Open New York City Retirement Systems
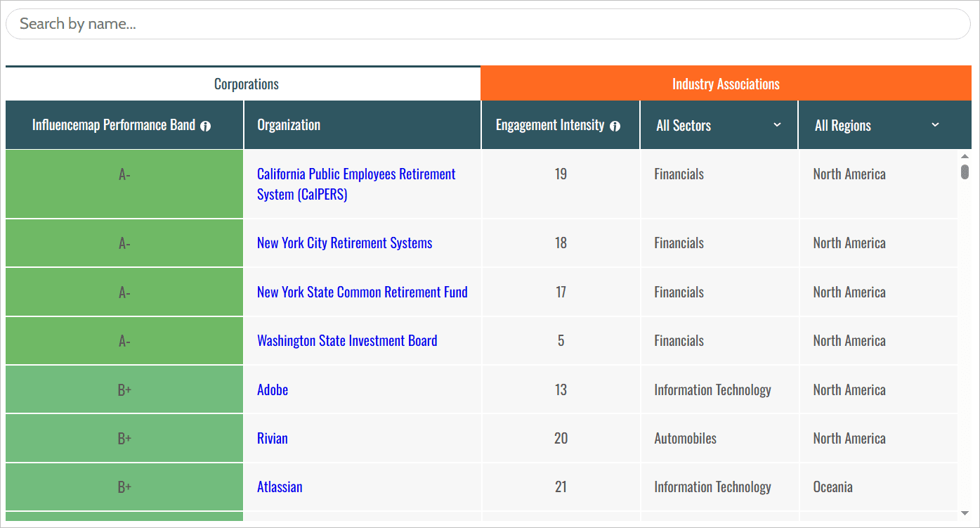The height and width of the screenshot is (528, 980). [x=344, y=243]
